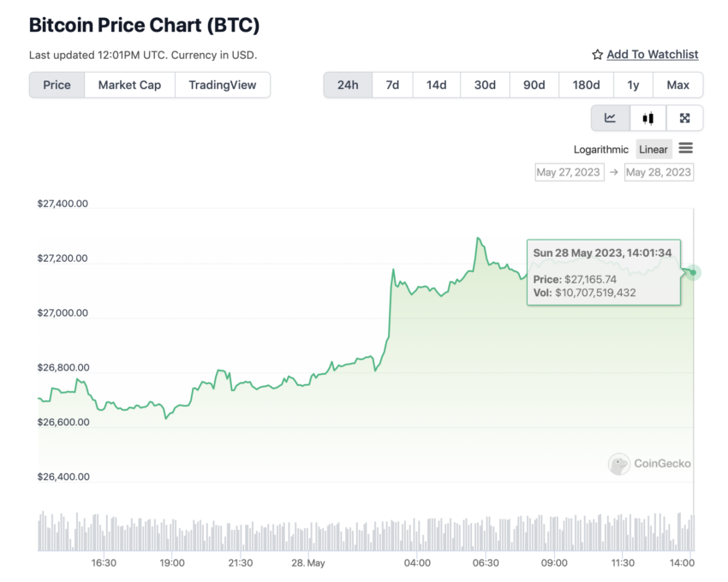Switch to the TradingView tab

click(223, 85)
